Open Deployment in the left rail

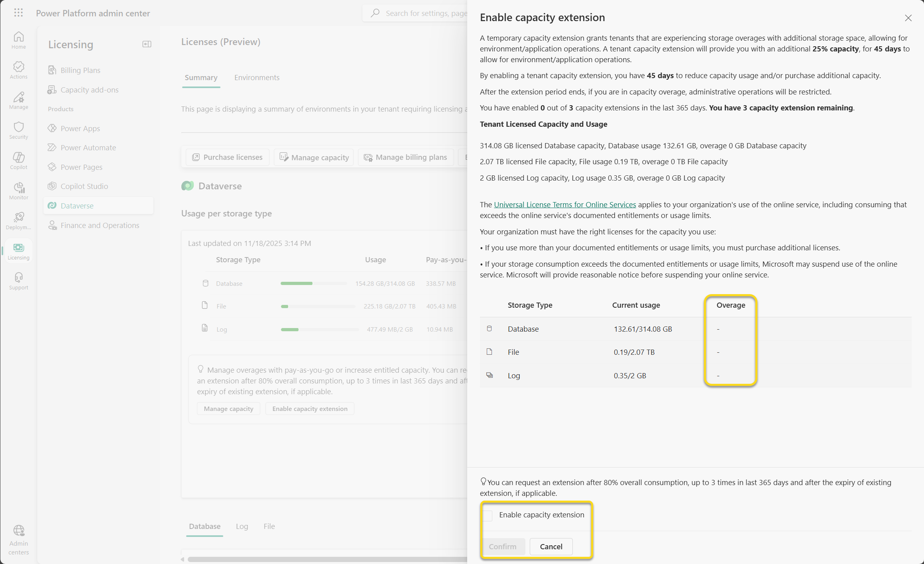point(18,221)
